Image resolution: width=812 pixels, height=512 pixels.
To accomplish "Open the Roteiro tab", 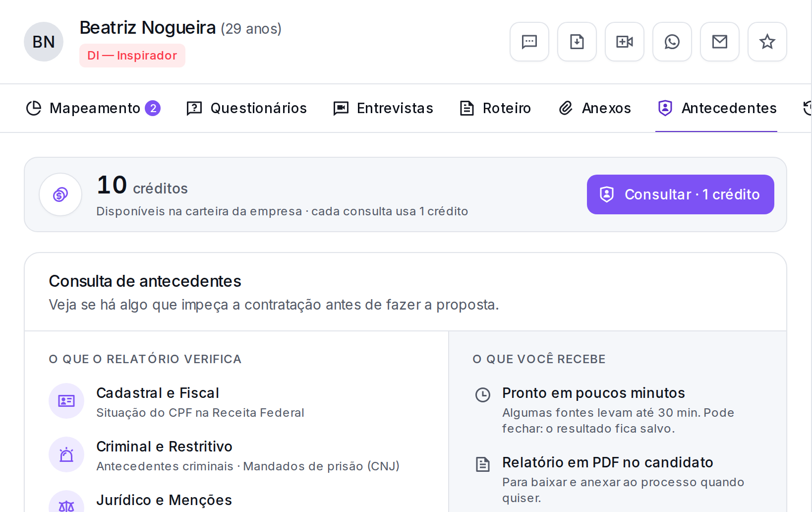I will tap(495, 108).
